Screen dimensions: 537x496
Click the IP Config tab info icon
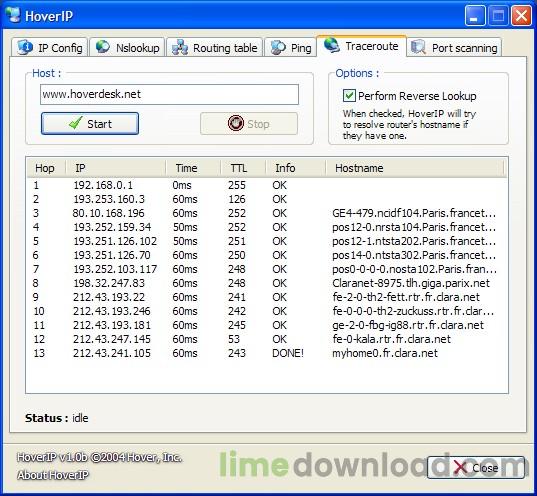25,47
